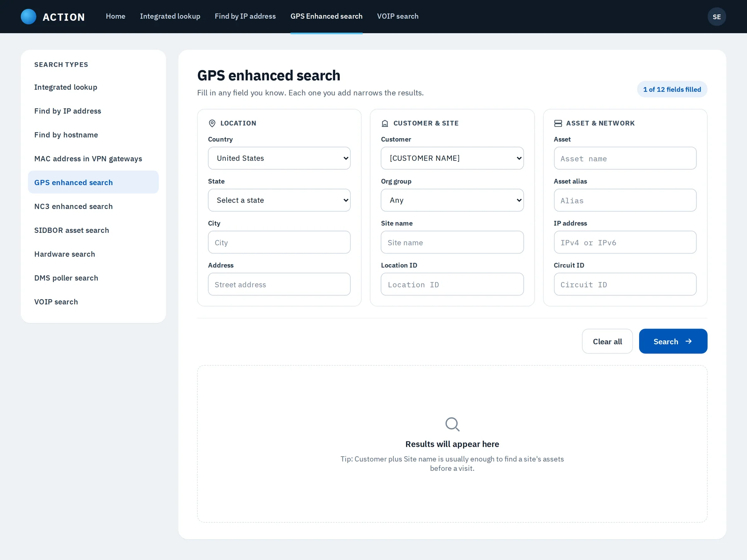Click the ACTION blue globe logo
The image size is (747, 560).
[x=29, y=17]
